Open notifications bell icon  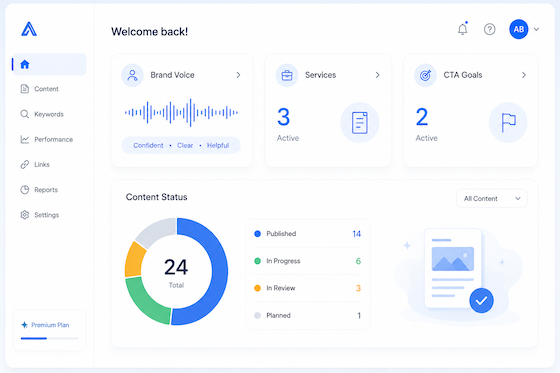click(462, 29)
